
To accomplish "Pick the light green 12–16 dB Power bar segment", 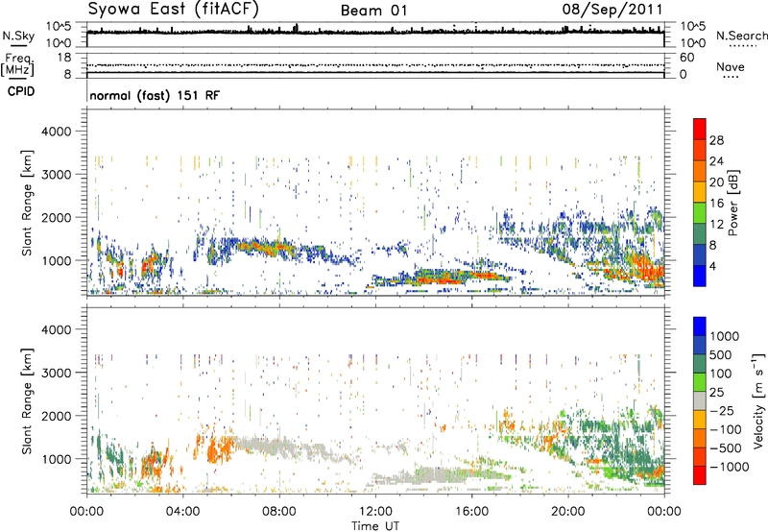I will 700,213.
